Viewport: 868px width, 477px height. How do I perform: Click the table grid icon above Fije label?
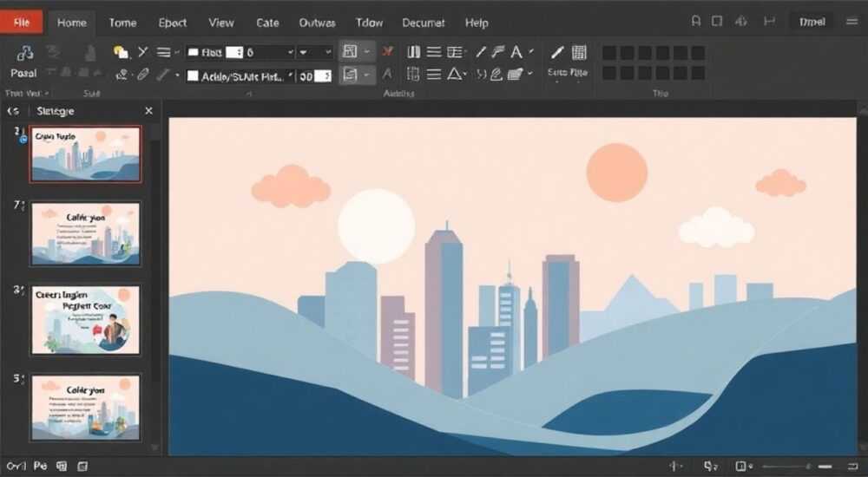tap(579, 53)
